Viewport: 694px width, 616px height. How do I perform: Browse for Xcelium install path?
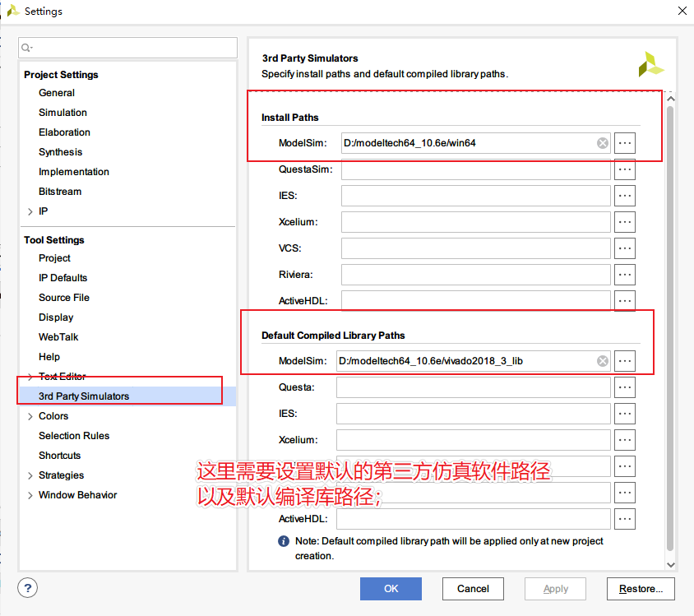click(624, 222)
